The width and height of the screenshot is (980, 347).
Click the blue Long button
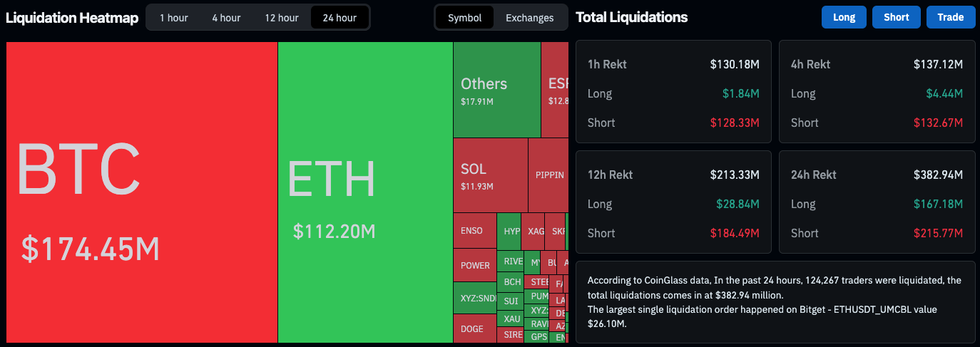844,17
